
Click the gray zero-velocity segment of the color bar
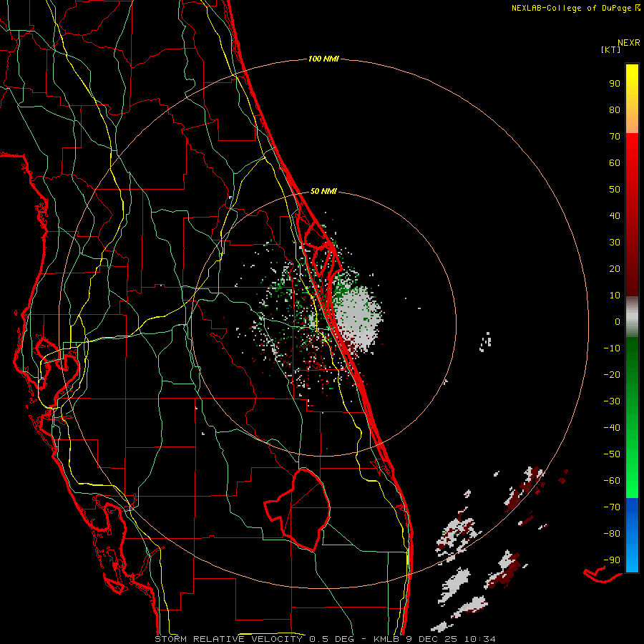coord(632,317)
